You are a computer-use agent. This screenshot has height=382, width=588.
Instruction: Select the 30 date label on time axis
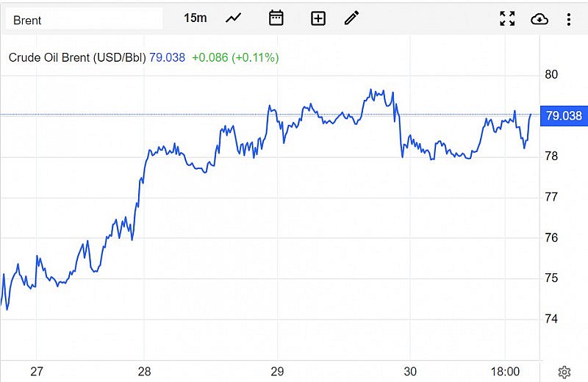410,372
